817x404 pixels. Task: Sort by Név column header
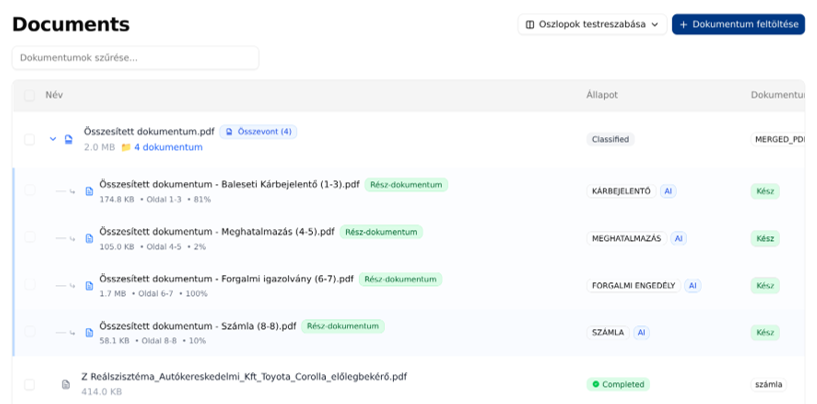54,95
